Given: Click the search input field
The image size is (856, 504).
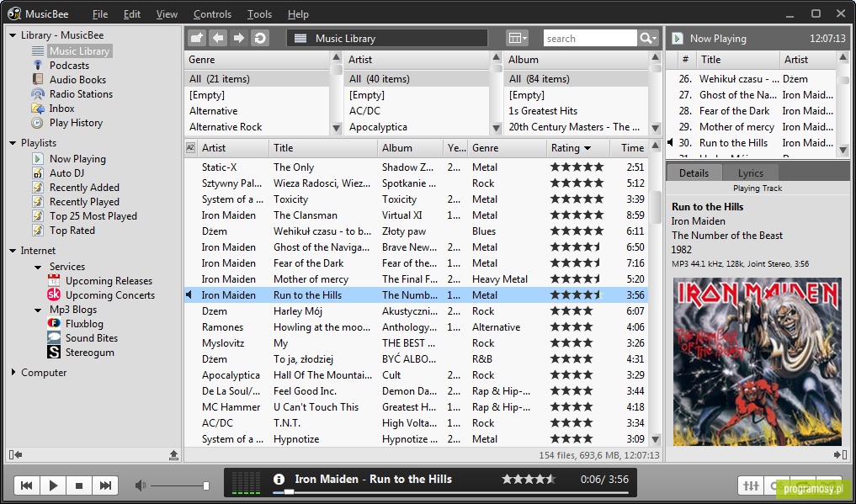Looking at the screenshot, I should pos(590,38).
